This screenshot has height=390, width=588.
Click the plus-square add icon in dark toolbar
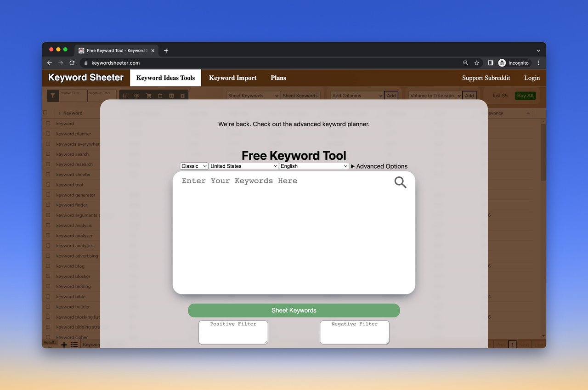coord(182,96)
